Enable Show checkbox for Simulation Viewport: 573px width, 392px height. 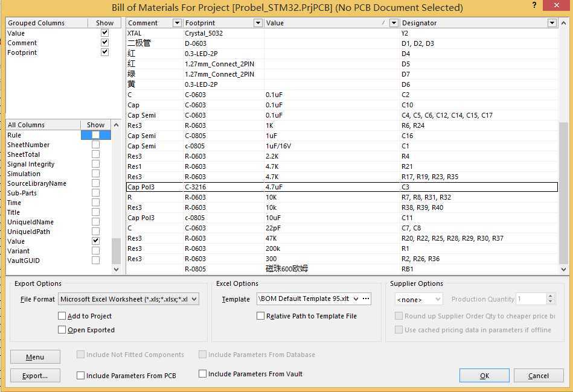(x=95, y=173)
